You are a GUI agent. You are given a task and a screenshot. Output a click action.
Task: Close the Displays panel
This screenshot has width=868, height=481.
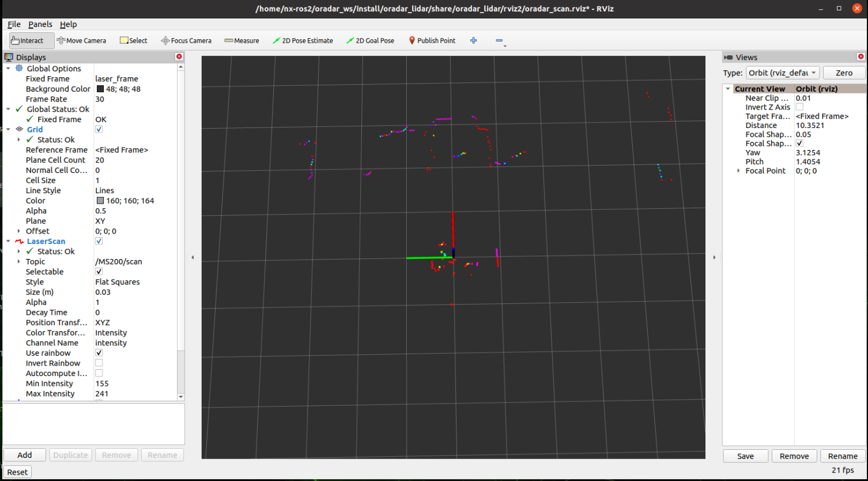[179, 57]
